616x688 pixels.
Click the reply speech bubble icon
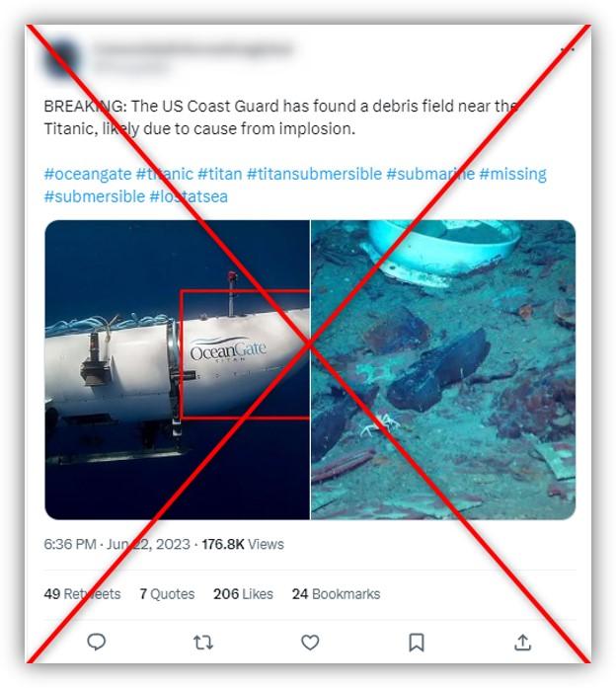pos(97,642)
